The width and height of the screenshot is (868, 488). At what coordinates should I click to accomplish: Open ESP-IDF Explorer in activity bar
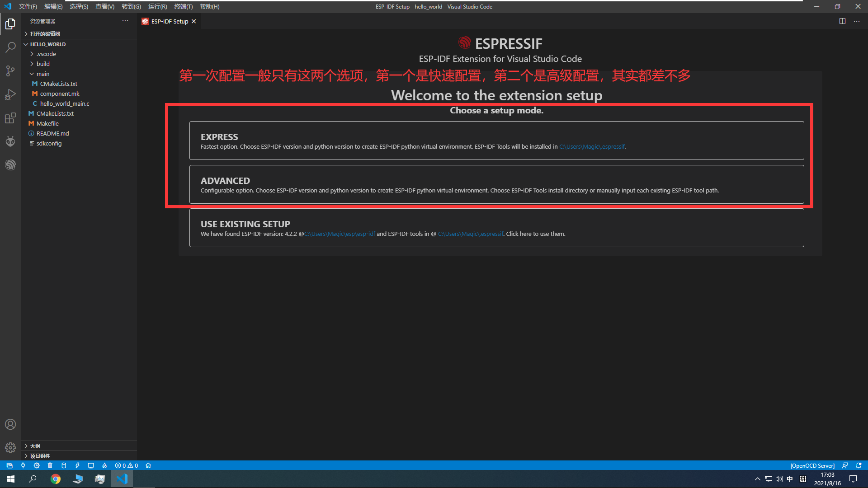coord(10,165)
